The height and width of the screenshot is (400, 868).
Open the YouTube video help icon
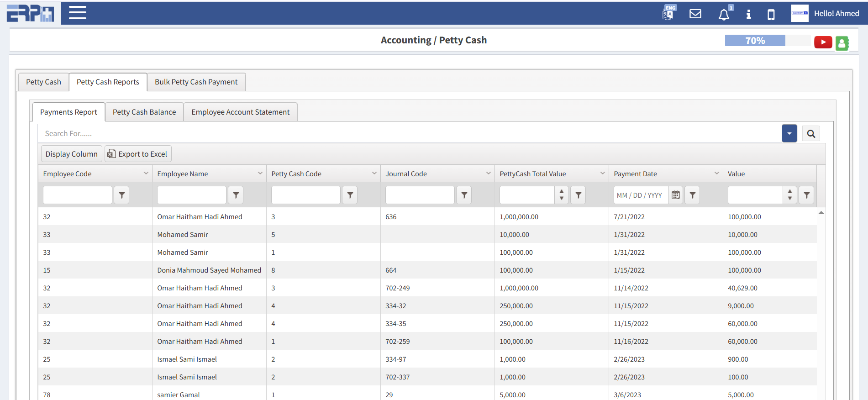(823, 42)
